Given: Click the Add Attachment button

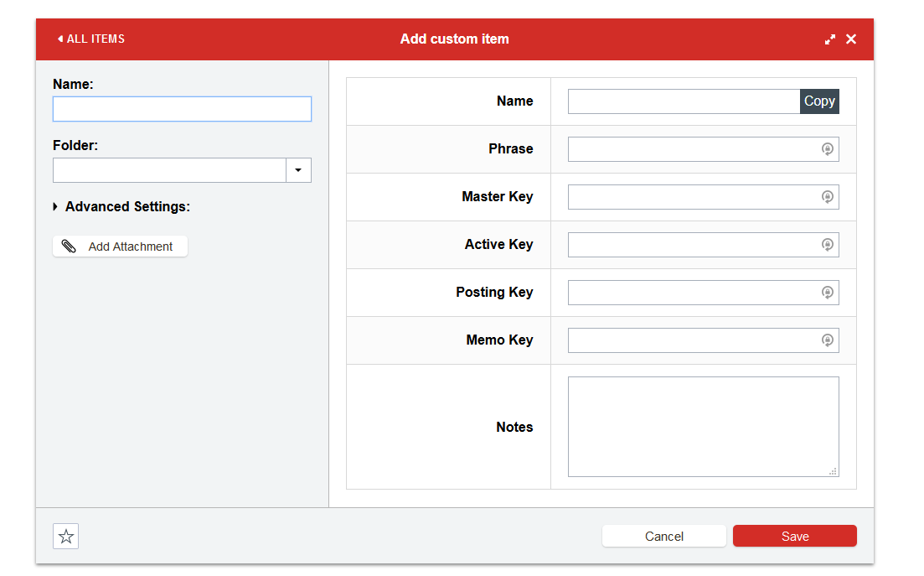Looking at the screenshot, I should point(120,246).
